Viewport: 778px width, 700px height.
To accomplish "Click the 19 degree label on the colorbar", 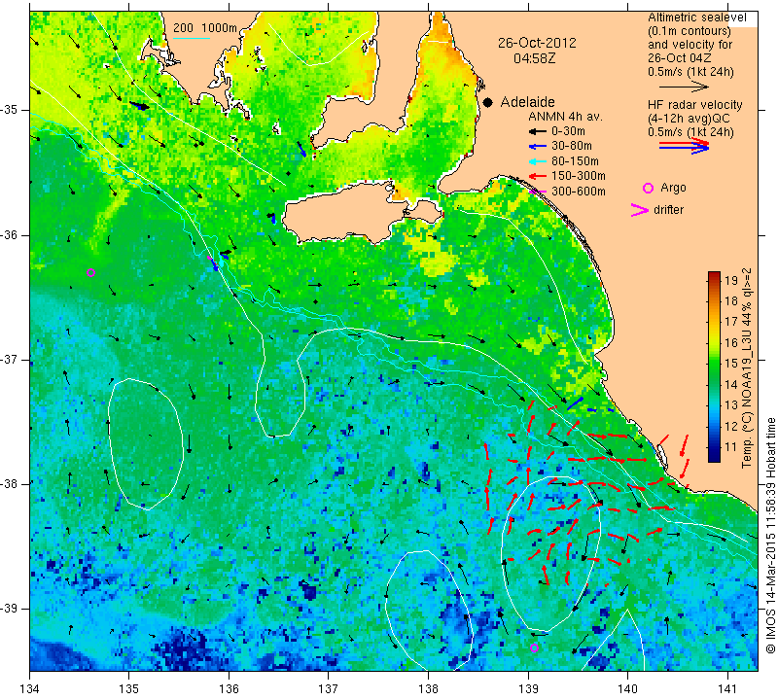I will (x=731, y=280).
